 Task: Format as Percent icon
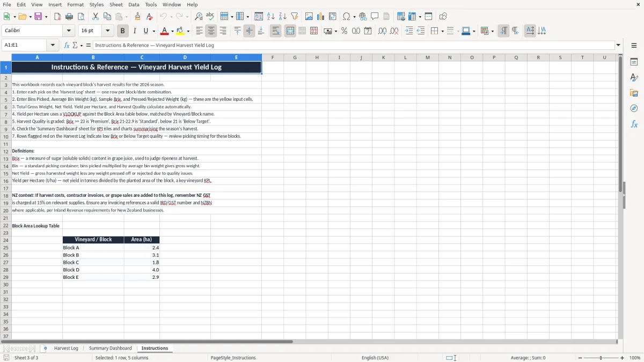344,31
